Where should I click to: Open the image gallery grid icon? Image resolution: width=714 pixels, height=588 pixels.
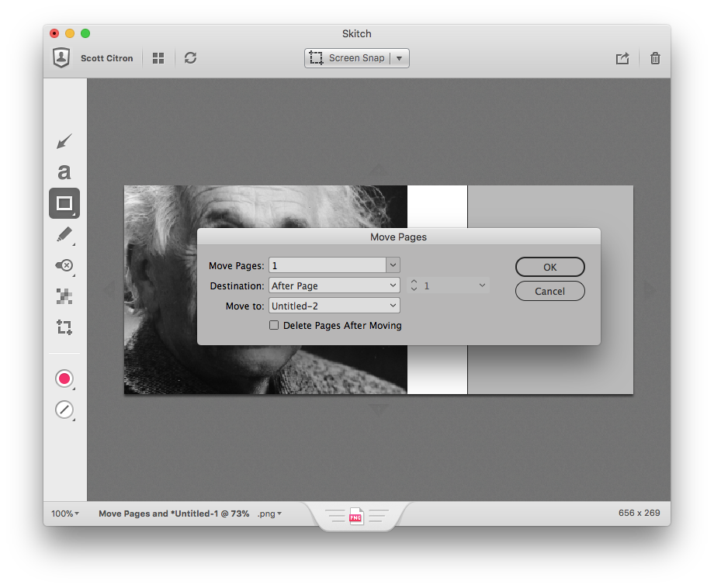pos(158,57)
